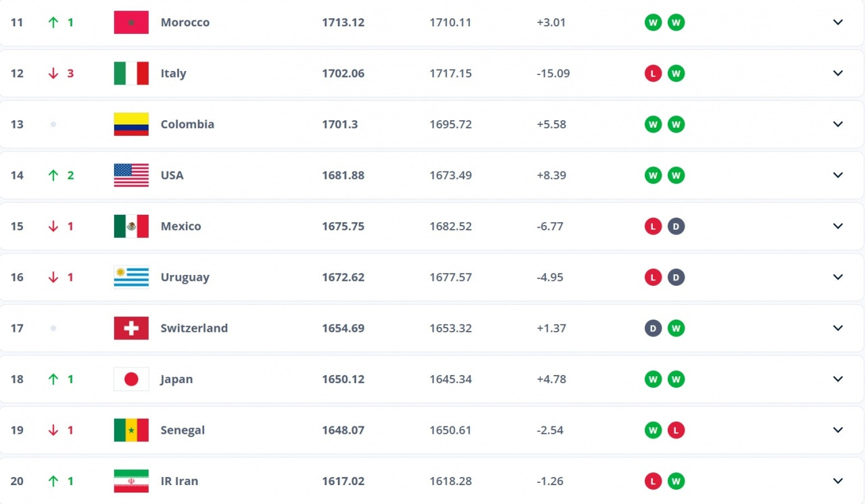This screenshot has width=865, height=504.
Task: Expand the Colombia ranking details
Action: click(x=838, y=124)
